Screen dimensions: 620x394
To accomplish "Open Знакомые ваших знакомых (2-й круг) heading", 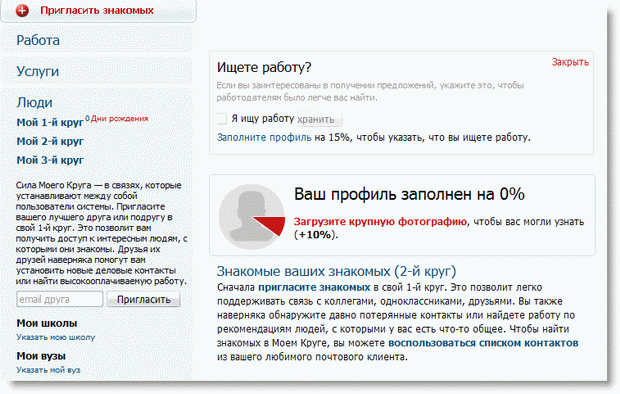I will (336, 271).
